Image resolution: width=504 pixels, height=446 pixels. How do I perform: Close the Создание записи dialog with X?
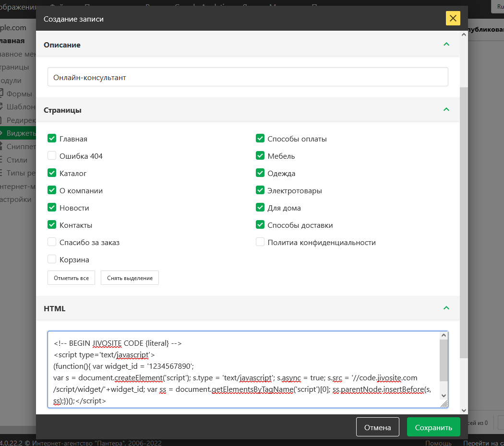[453, 18]
